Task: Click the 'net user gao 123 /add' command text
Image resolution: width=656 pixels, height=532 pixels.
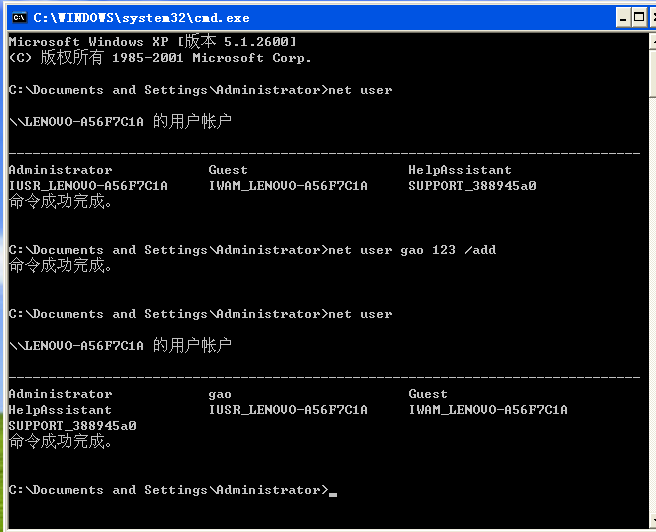Action: [412, 250]
